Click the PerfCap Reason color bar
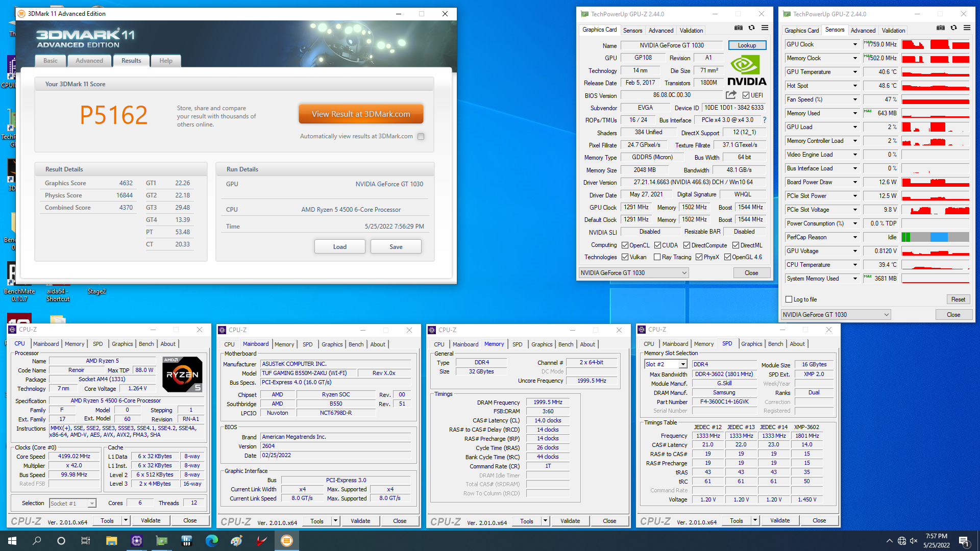 coord(935,237)
